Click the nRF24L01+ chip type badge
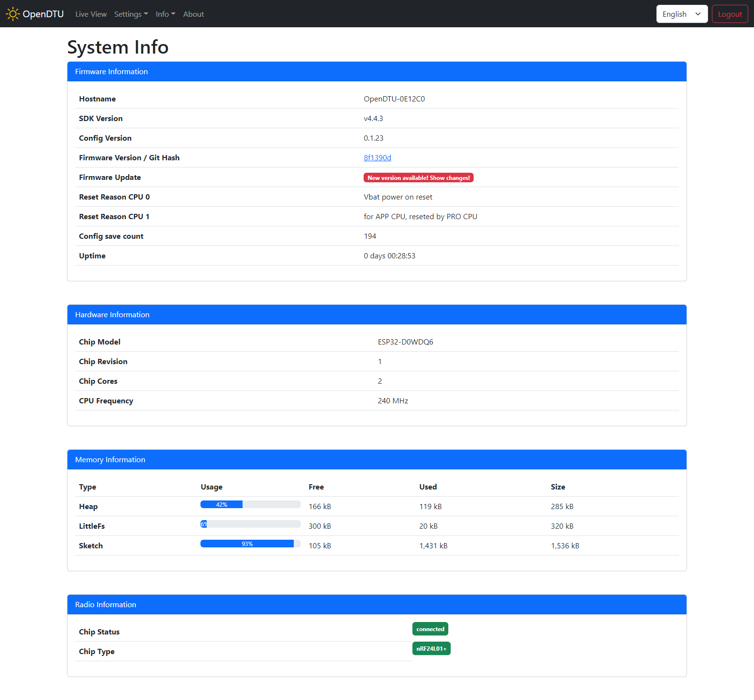 click(431, 649)
